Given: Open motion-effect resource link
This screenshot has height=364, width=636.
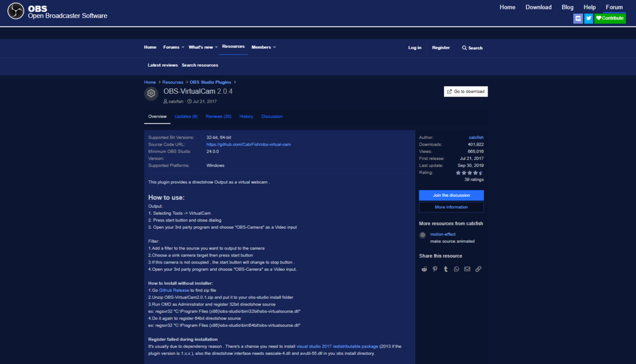Looking at the screenshot, I should point(443,234).
